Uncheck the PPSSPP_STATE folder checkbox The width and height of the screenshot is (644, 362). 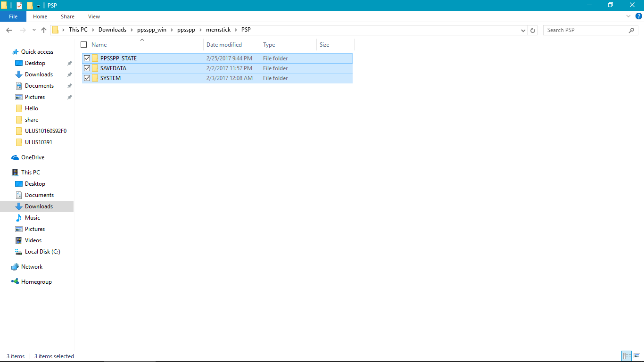[87, 58]
